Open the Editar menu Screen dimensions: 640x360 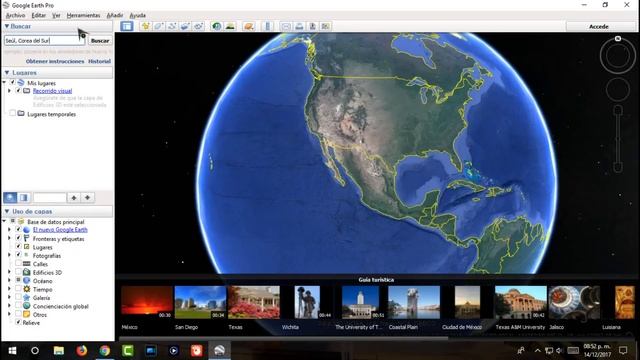(x=39, y=15)
